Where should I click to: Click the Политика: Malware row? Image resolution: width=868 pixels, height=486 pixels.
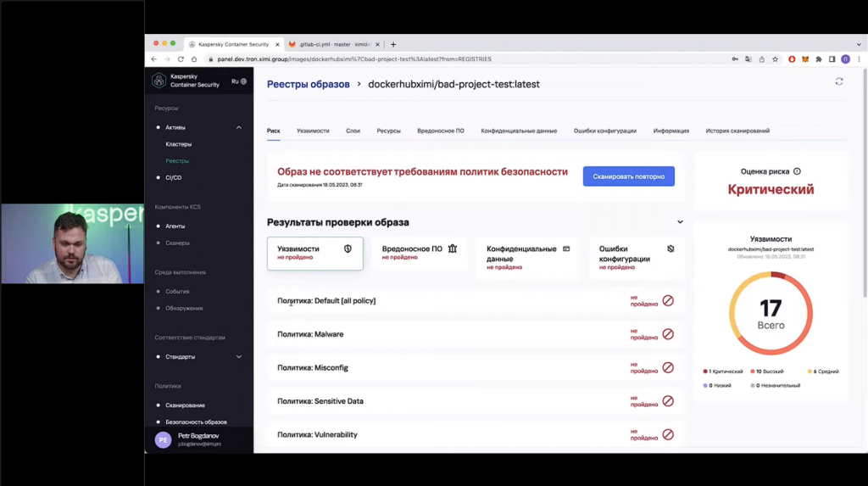(x=476, y=334)
